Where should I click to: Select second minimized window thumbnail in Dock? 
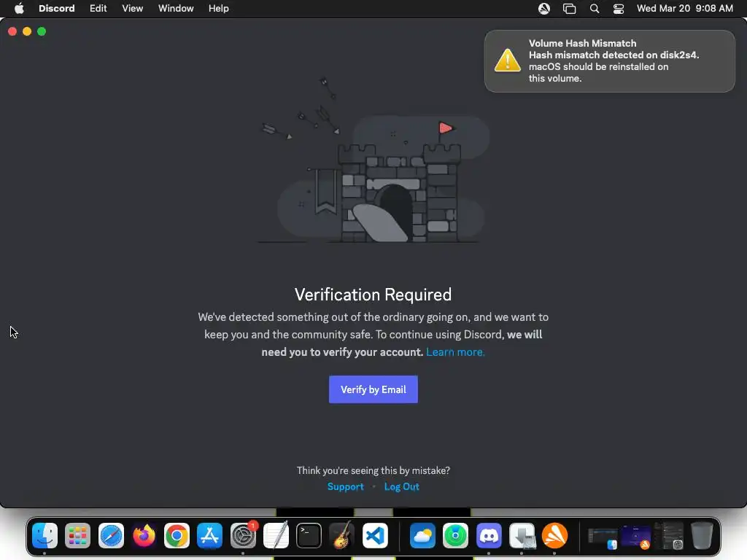pyautogui.click(x=635, y=537)
